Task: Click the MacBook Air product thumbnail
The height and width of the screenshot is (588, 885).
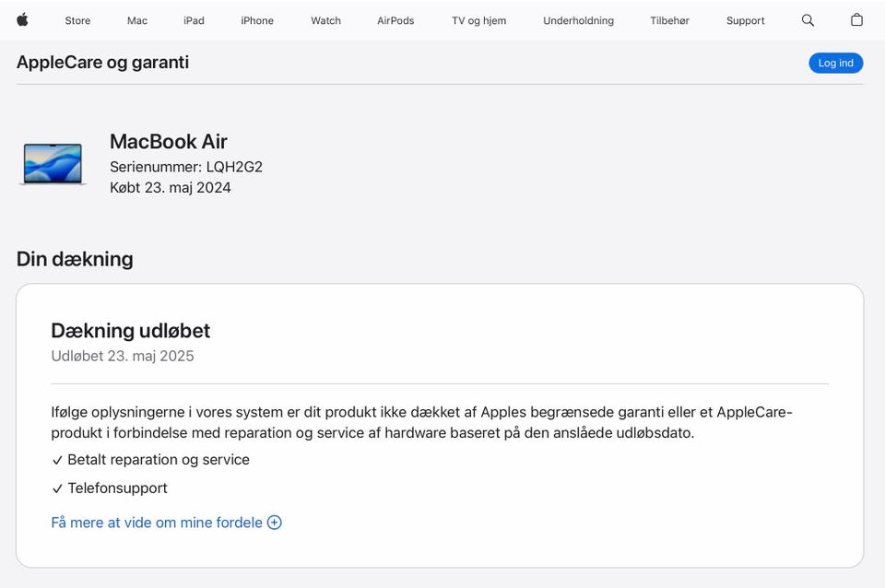Action: 53,164
